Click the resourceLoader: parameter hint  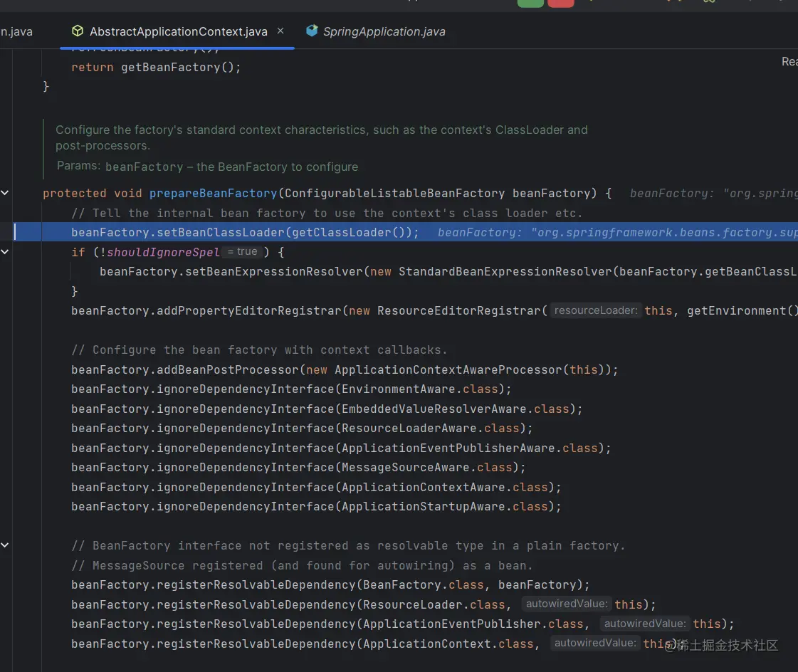coord(595,310)
